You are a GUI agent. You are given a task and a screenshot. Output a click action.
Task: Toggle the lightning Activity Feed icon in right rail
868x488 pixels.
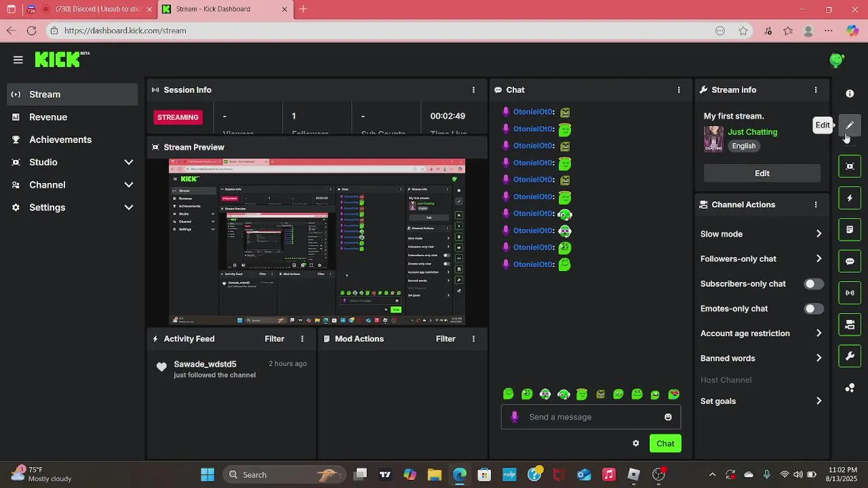[x=850, y=199]
